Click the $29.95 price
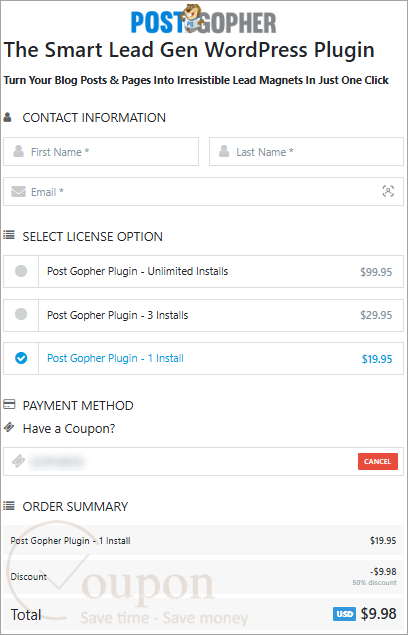408x635 pixels. [x=376, y=315]
